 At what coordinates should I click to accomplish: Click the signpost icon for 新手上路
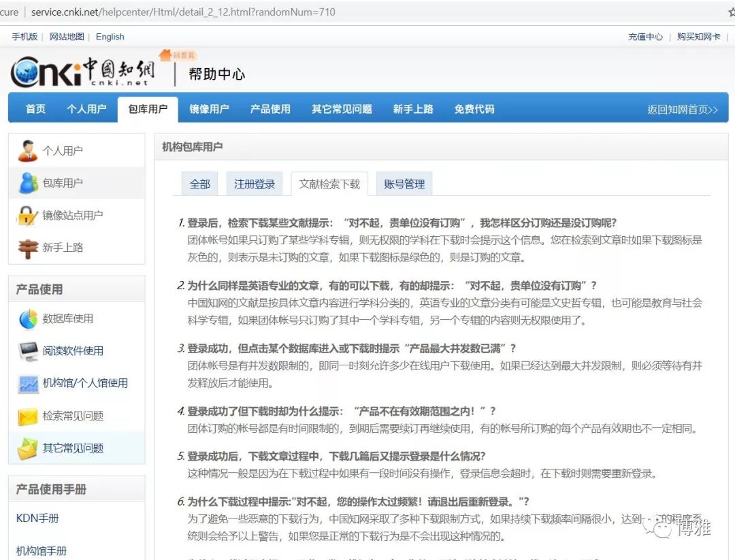point(27,248)
